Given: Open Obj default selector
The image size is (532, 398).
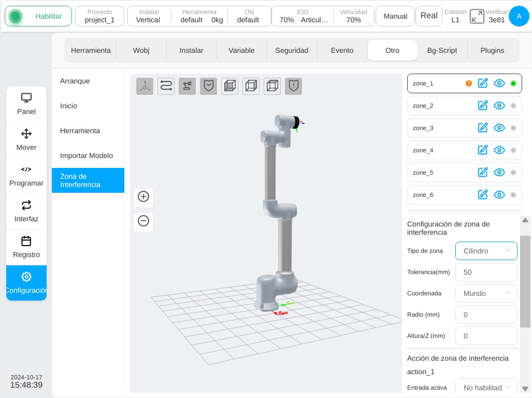Looking at the screenshot, I should pyautogui.click(x=249, y=16).
